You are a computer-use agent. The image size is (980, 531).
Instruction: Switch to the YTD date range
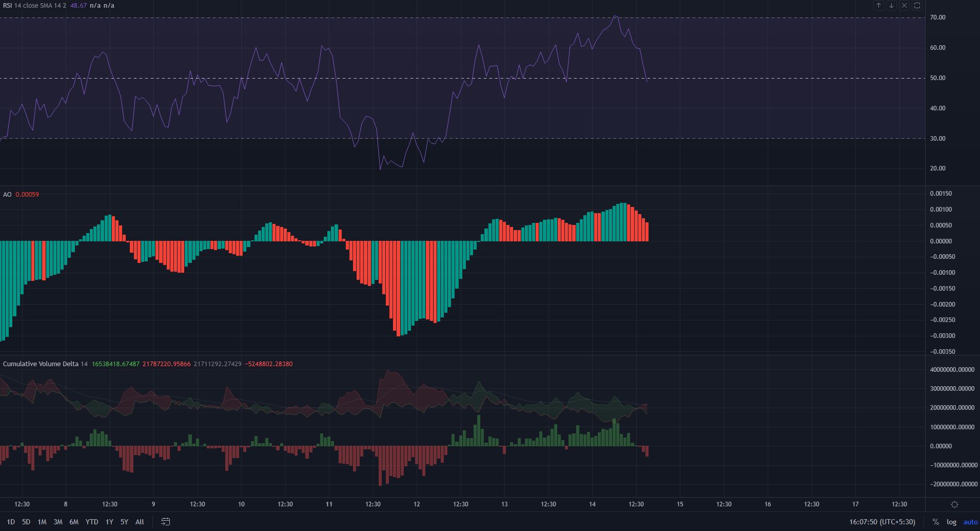pos(92,522)
